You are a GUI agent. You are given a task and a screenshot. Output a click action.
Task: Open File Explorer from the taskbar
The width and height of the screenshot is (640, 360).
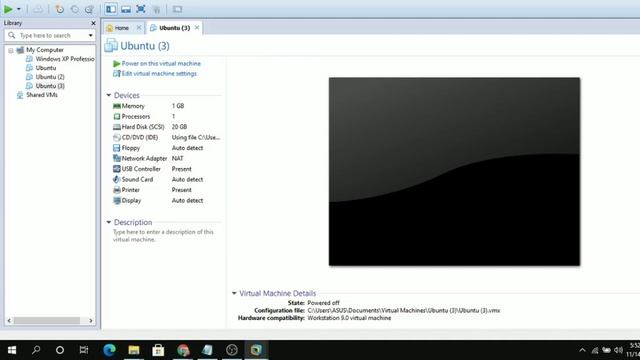[x=134, y=350]
